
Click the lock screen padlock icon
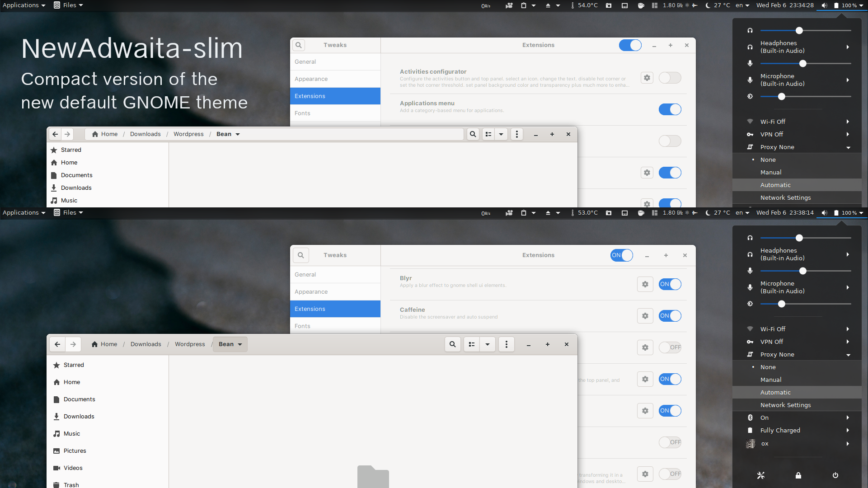798,475
